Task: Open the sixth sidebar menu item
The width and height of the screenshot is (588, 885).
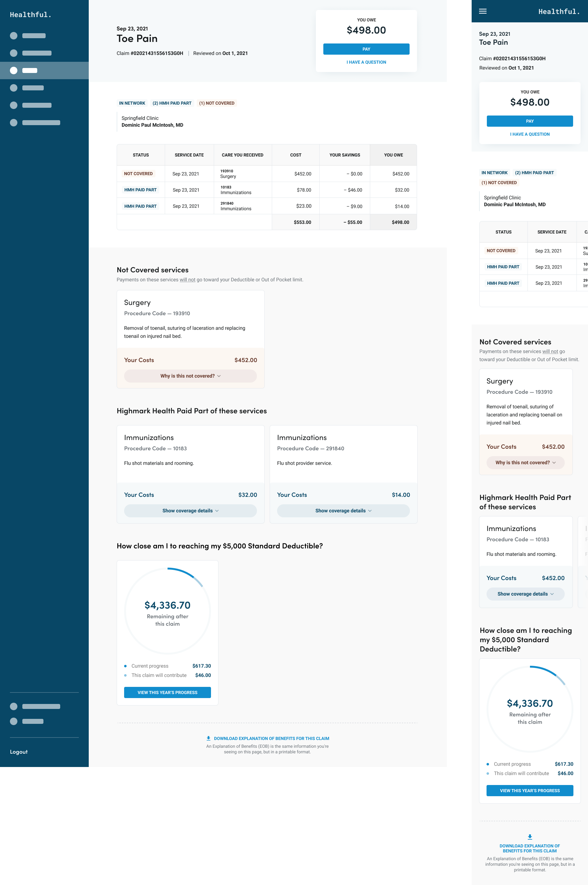Action: click(44, 122)
